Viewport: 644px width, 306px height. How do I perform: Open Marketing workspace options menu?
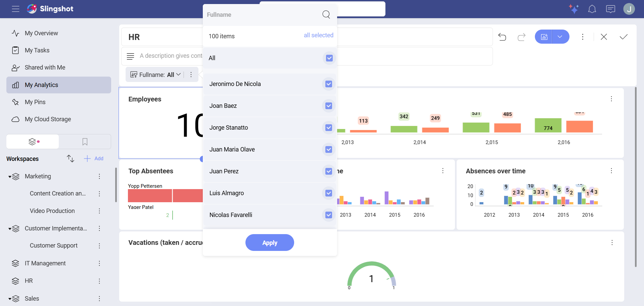click(99, 176)
